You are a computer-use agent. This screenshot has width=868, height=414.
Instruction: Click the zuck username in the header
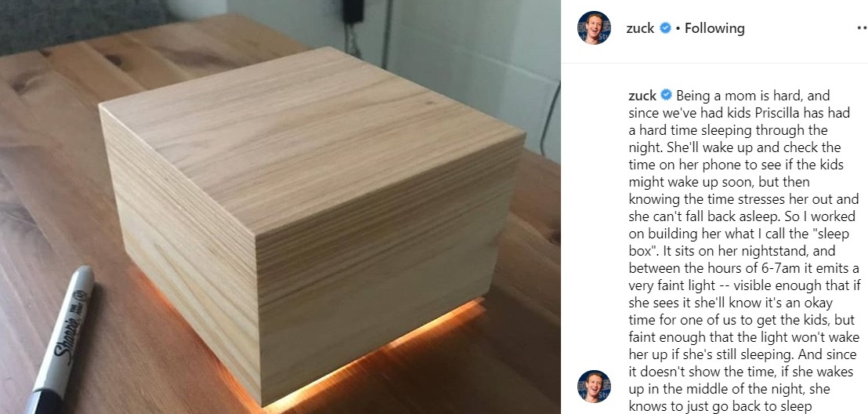point(641,28)
